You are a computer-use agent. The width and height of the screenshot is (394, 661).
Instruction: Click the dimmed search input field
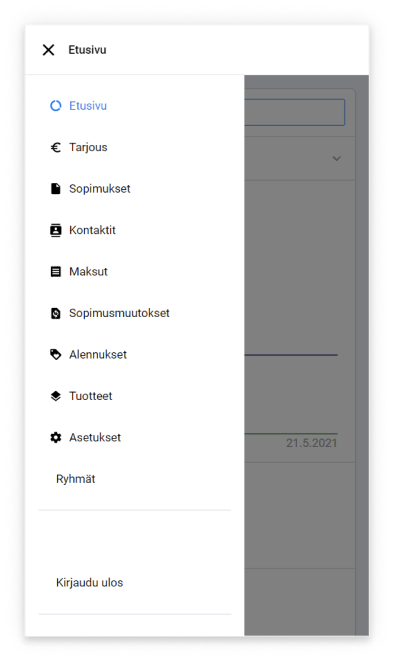coord(295,112)
